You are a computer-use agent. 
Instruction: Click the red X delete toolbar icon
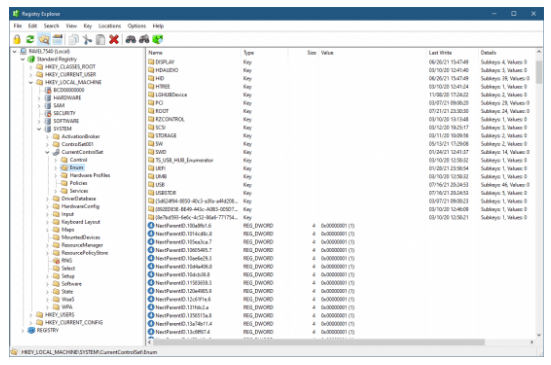[114, 39]
